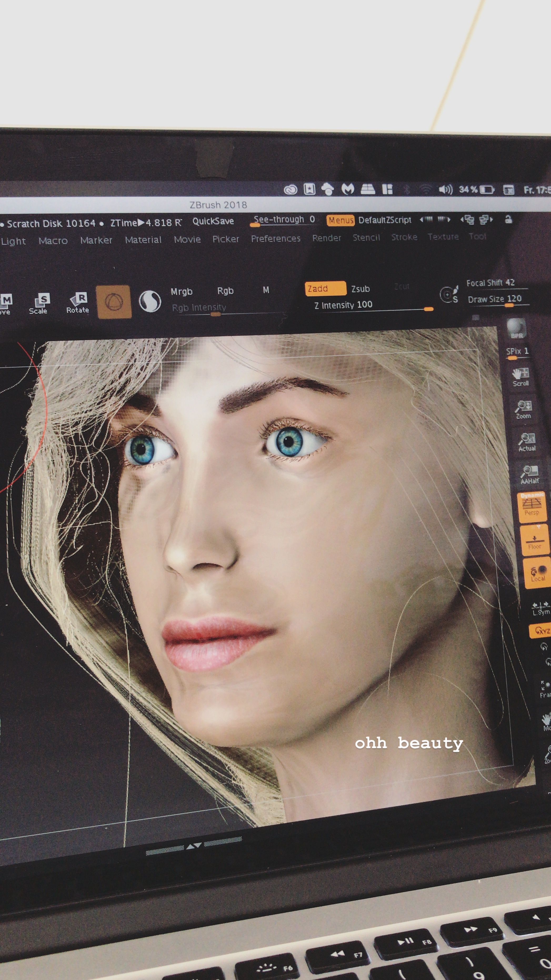
Task: Open the Material menu
Action: coord(143,240)
